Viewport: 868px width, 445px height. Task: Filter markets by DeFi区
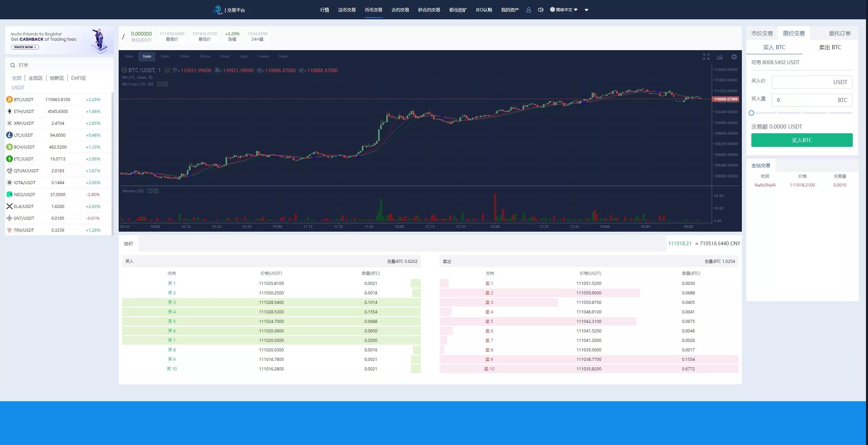tap(79, 78)
